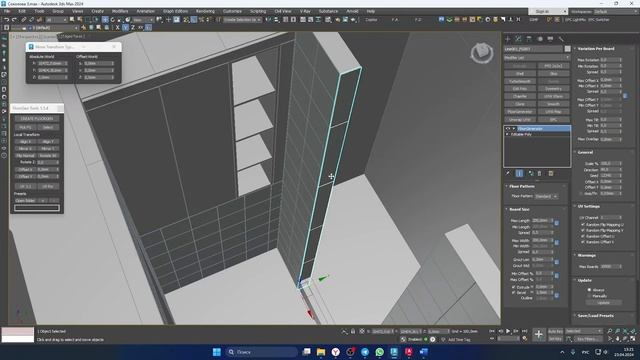Toggle Random Flip Mapping U checkbox
The image size is (640, 360).
[x=583, y=224]
